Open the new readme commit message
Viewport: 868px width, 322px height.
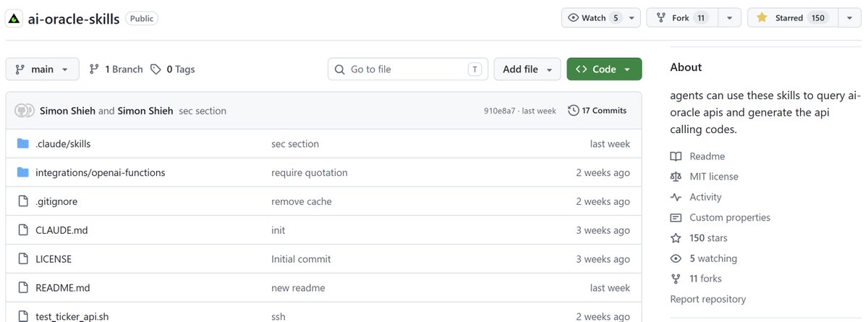[x=298, y=288]
